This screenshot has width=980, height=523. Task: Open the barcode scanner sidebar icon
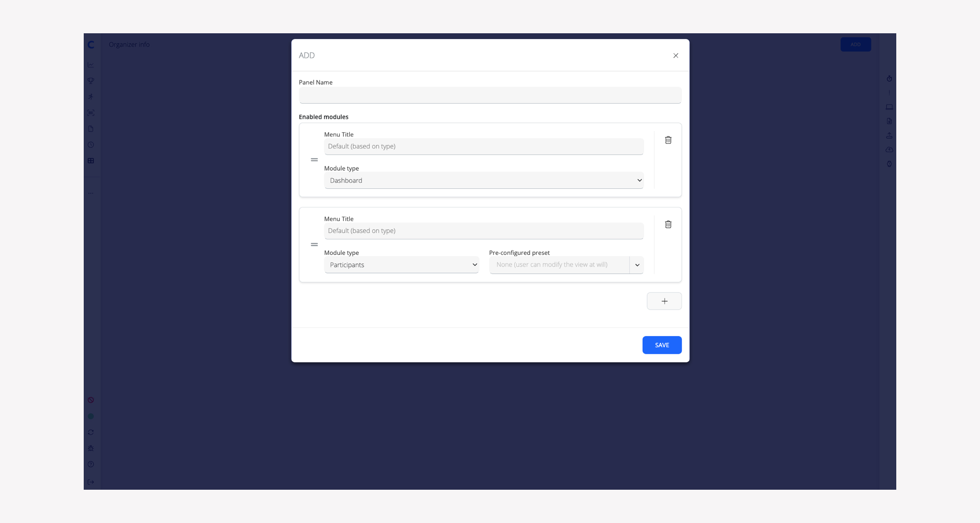click(x=91, y=113)
